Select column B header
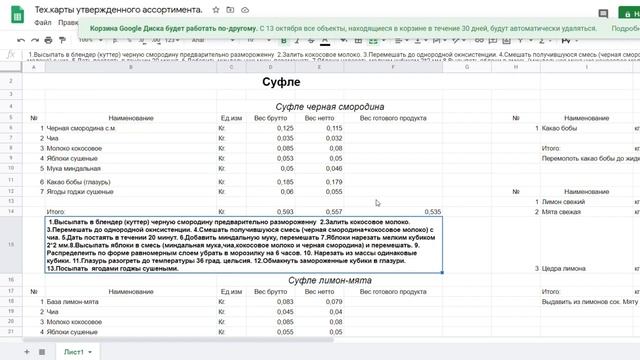This screenshot has height=360, width=640. pyautogui.click(x=131, y=67)
